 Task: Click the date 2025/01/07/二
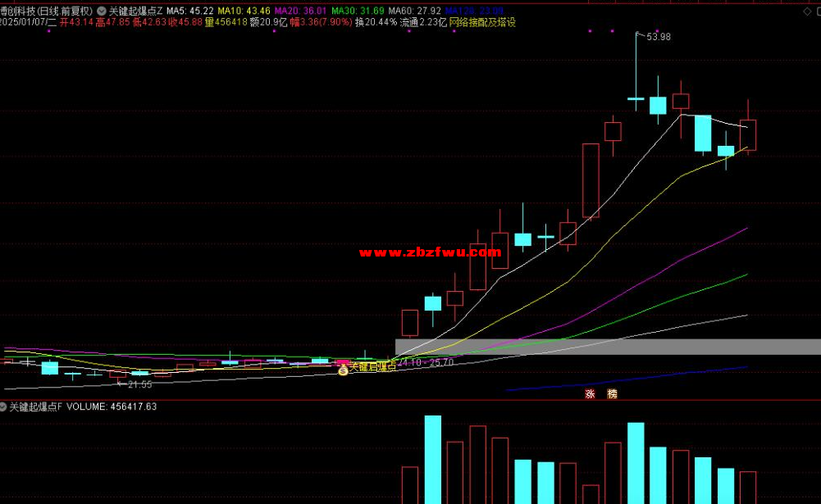pos(28,22)
